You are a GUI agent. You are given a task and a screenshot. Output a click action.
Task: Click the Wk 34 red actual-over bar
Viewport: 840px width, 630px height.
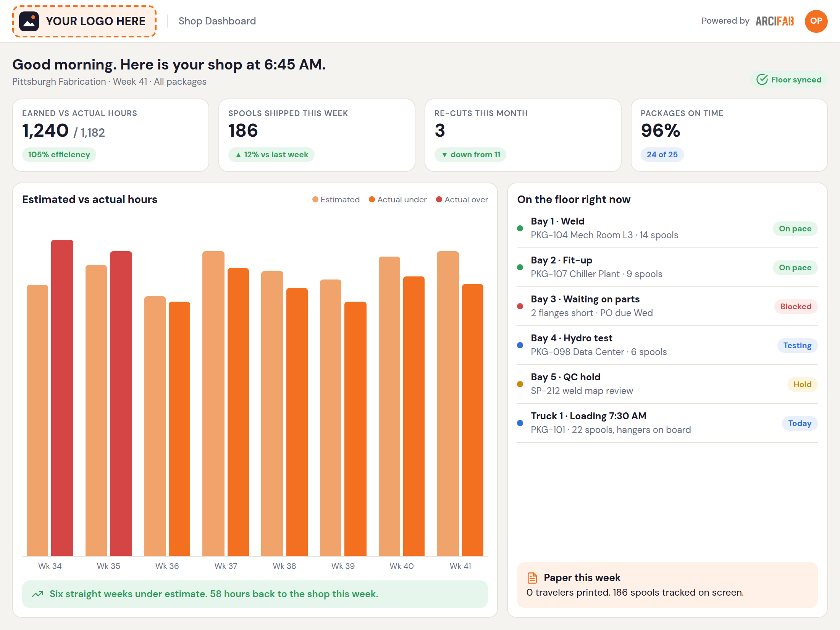coord(62,397)
